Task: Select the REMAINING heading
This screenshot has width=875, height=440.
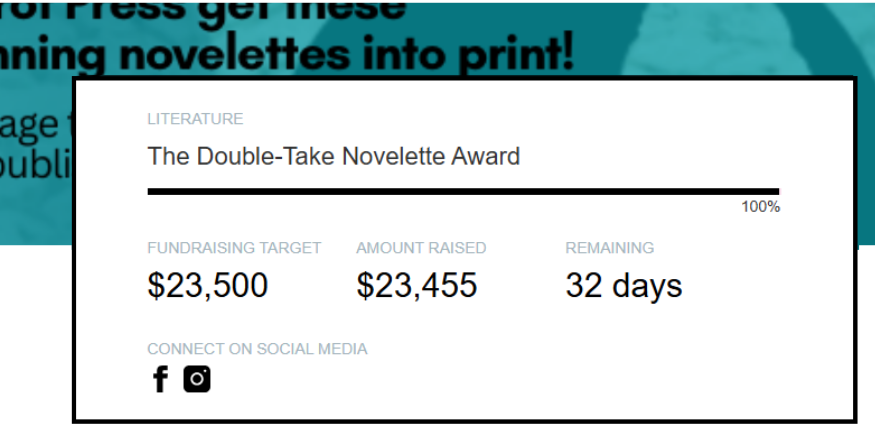Action: [609, 248]
